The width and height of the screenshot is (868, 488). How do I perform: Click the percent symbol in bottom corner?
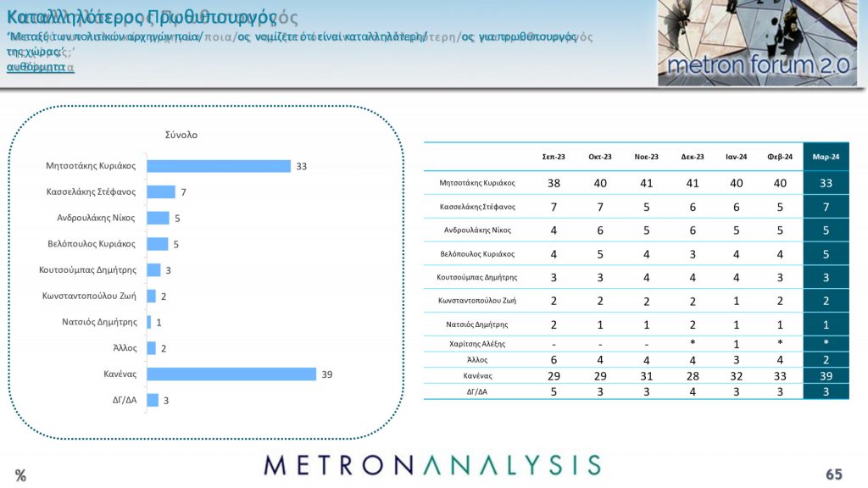(20, 475)
